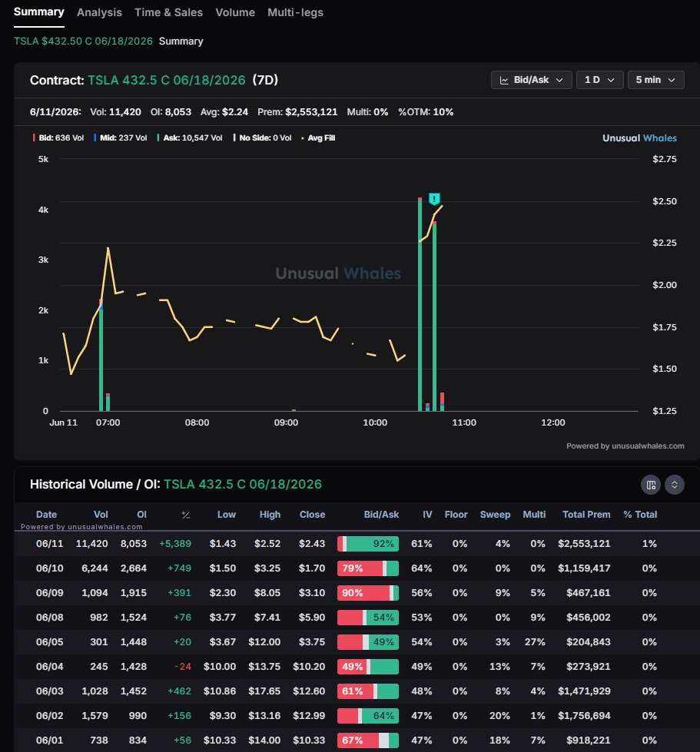
Task: Click the Unusual Whales link above the chart
Action: coord(639,138)
